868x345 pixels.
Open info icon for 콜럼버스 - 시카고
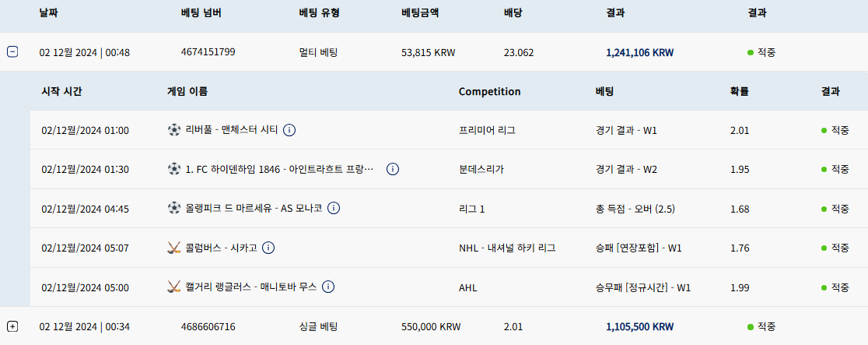pos(268,248)
